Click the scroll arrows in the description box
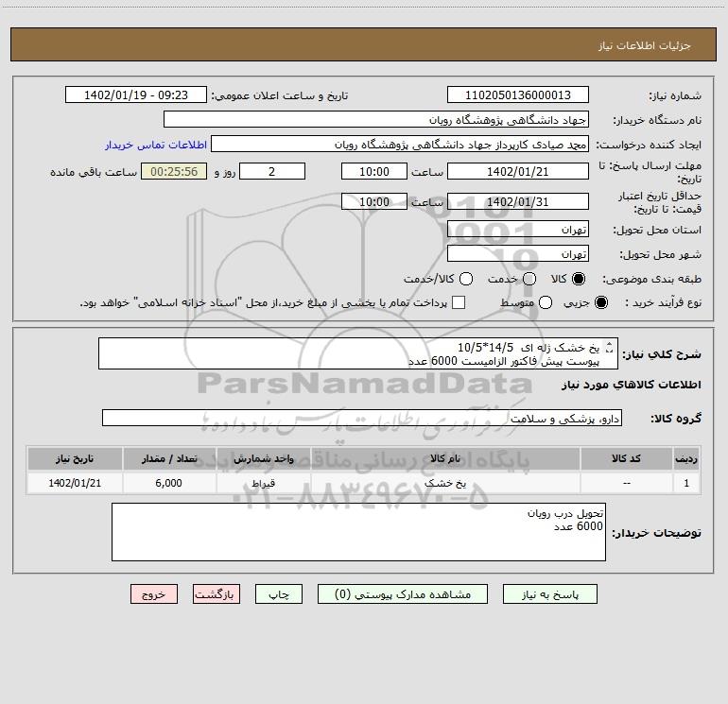Screen dimensions: 728x704 pyautogui.click(x=610, y=347)
